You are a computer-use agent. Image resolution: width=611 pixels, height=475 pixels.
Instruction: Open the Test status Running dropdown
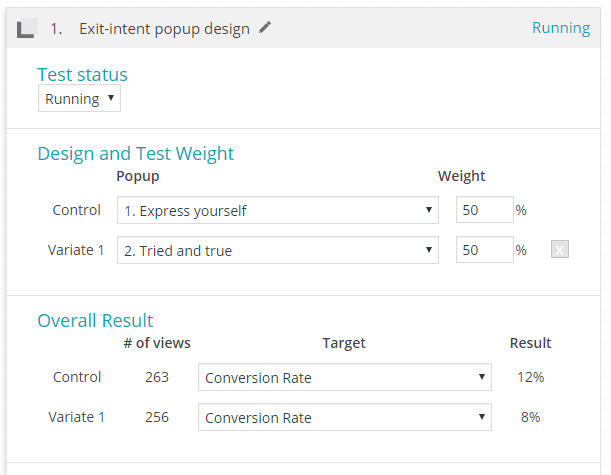(79, 99)
